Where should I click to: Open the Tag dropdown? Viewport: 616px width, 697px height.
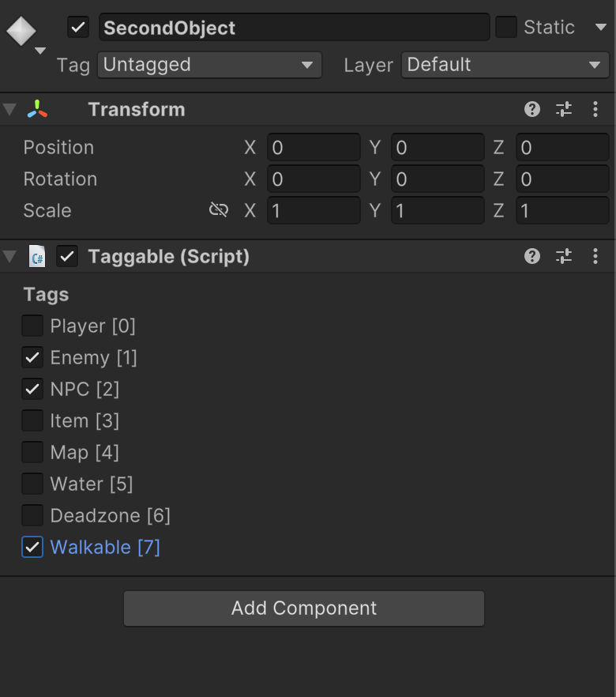click(209, 65)
